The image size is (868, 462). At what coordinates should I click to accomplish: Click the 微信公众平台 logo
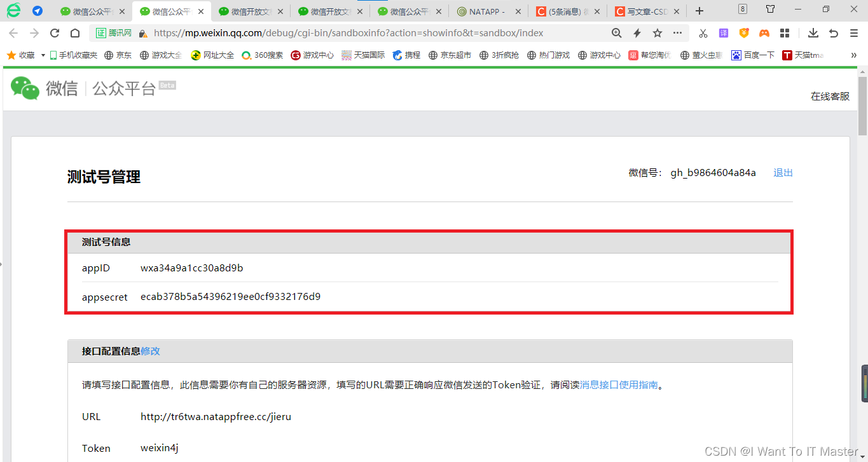(x=92, y=88)
